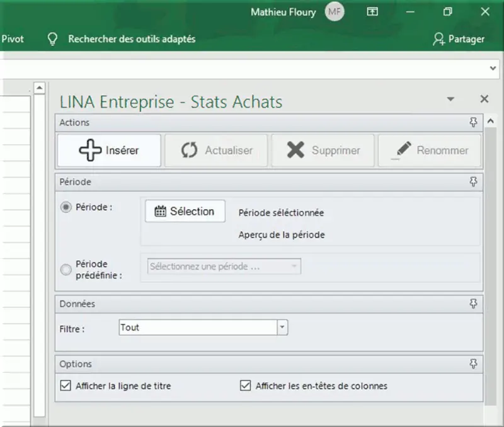This screenshot has width=504, height=427.
Task: Click the panel vertical scrollbar track
Action: pyautogui.click(x=491, y=266)
